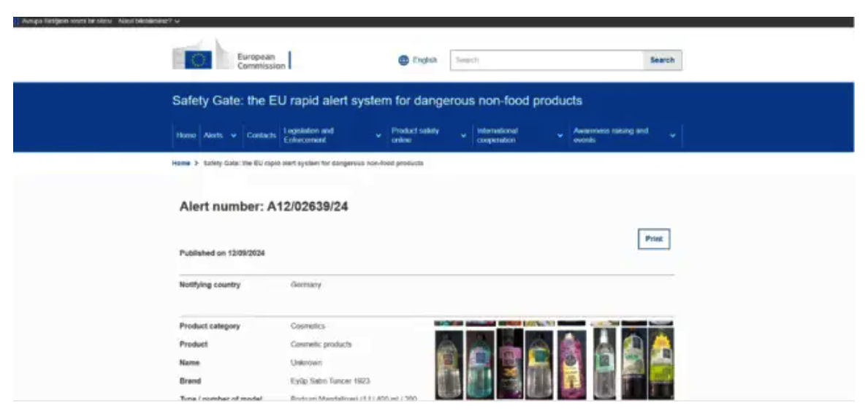Click the European Commission logo

(232, 55)
